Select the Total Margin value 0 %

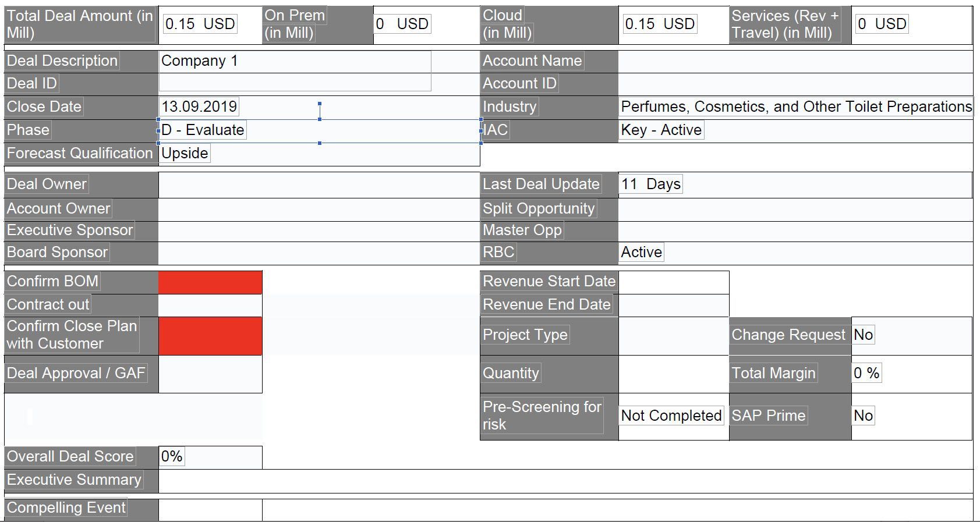(x=866, y=373)
